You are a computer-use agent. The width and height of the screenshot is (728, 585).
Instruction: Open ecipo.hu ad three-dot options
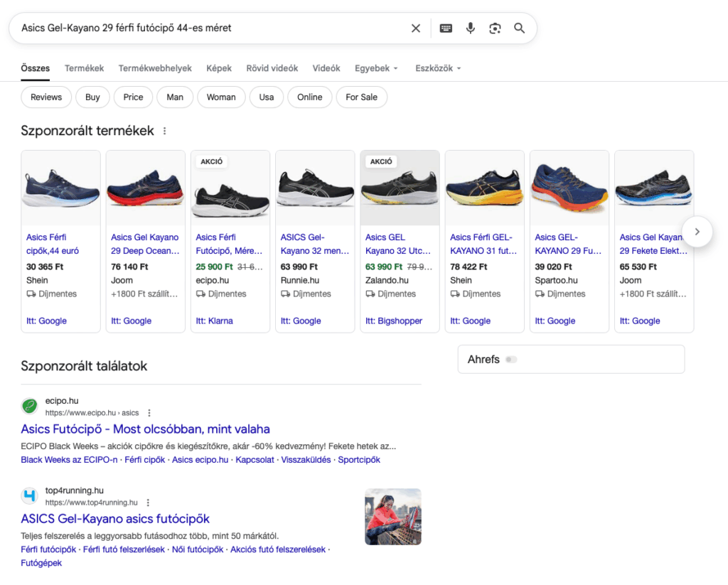coord(149,413)
